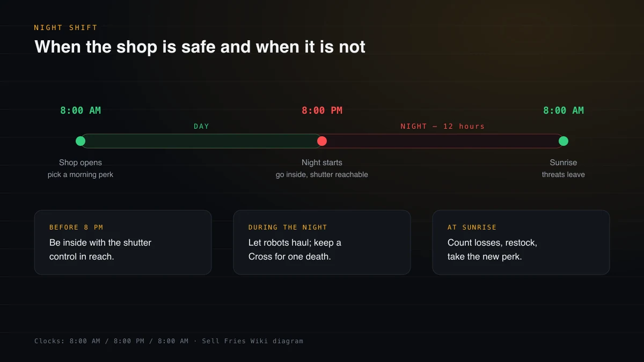Select the green DAY timeline bar

click(201, 141)
